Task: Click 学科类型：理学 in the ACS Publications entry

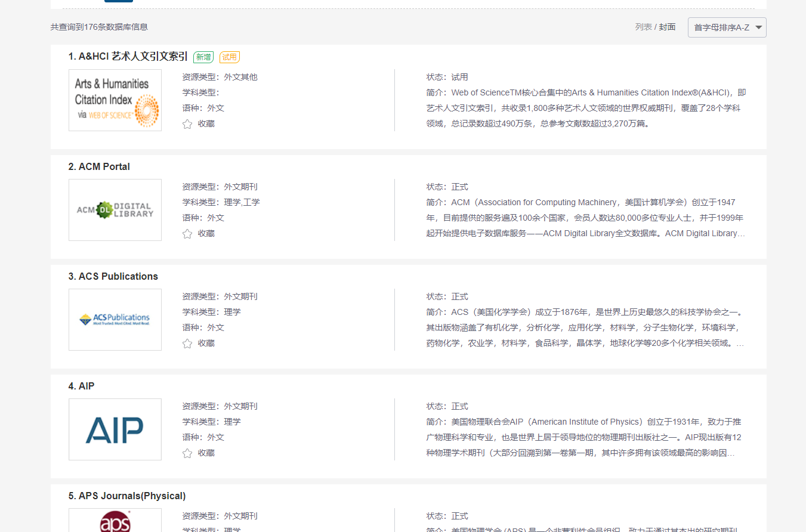Action: (212, 313)
